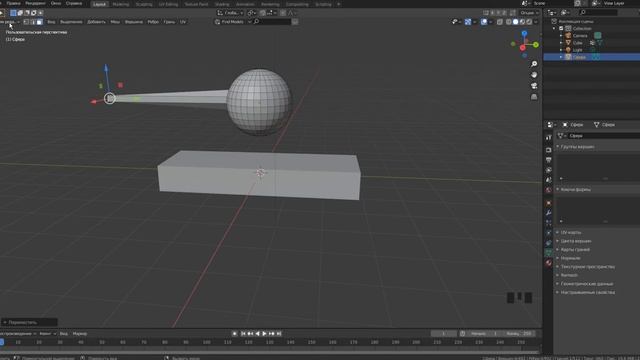Viewport: 640px width, 360px height.
Task: Open the Грань menu
Action: pos(169,22)
